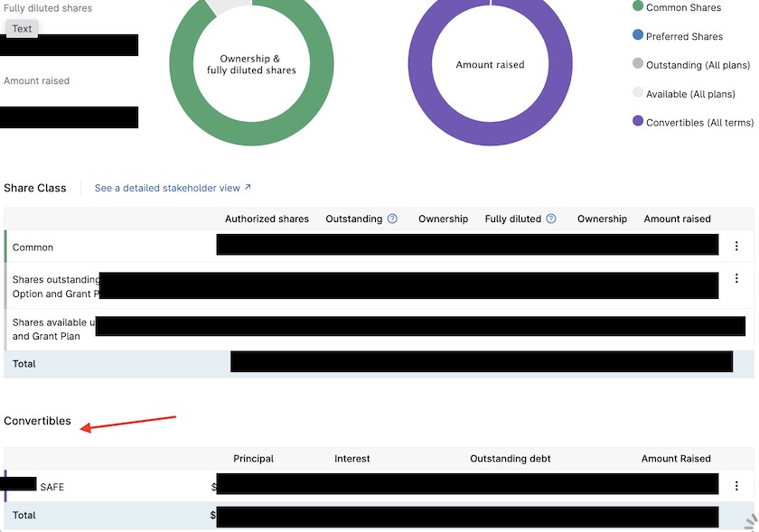Click help icon next to Fully diluted column
The width and height of the screenshot is (759, 532).
pos(551,219)
